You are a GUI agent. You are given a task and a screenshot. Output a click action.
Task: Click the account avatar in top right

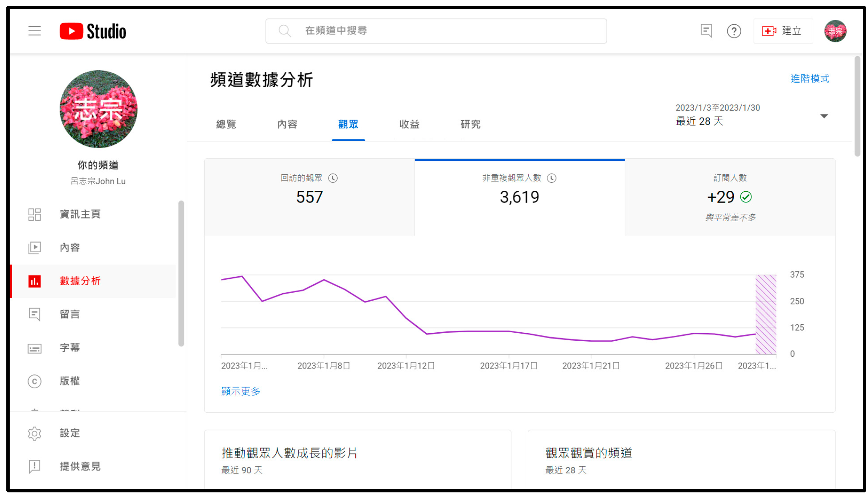[x=835, y=31]
